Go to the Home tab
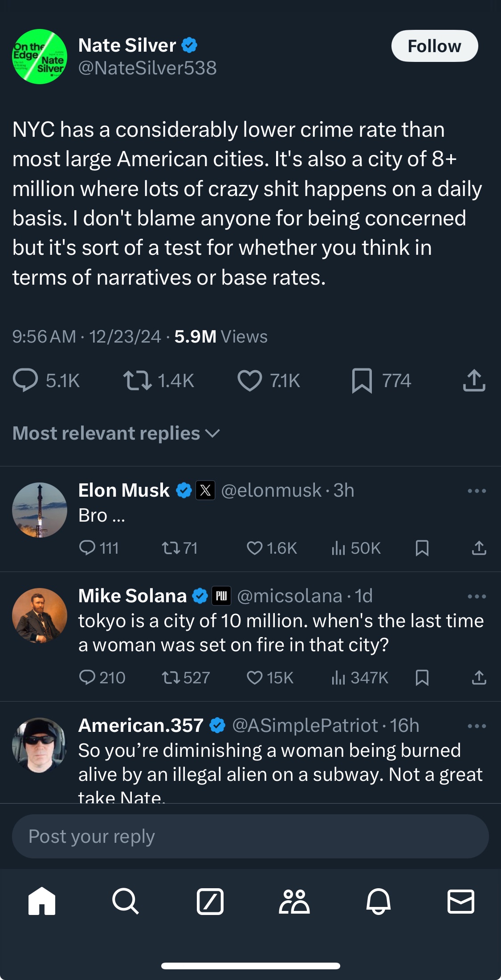The image size is (501, 980). [42, 901]
